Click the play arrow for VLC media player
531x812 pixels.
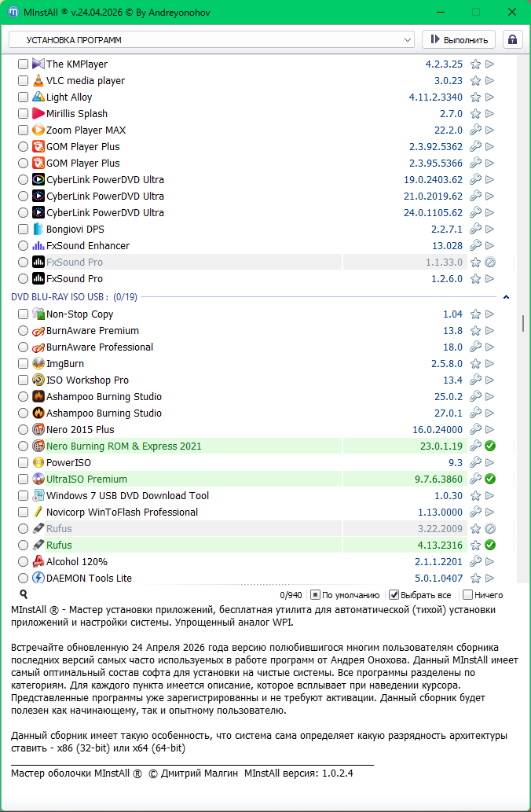[489, 80]
